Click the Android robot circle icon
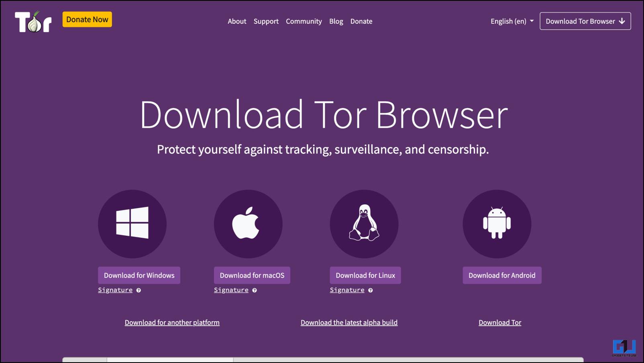The width and height of the screenshot is (644, 363). [497, 224]
